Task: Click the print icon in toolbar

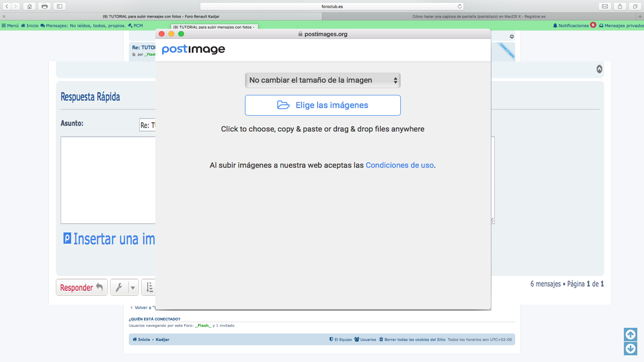Action: click(44, 6)
